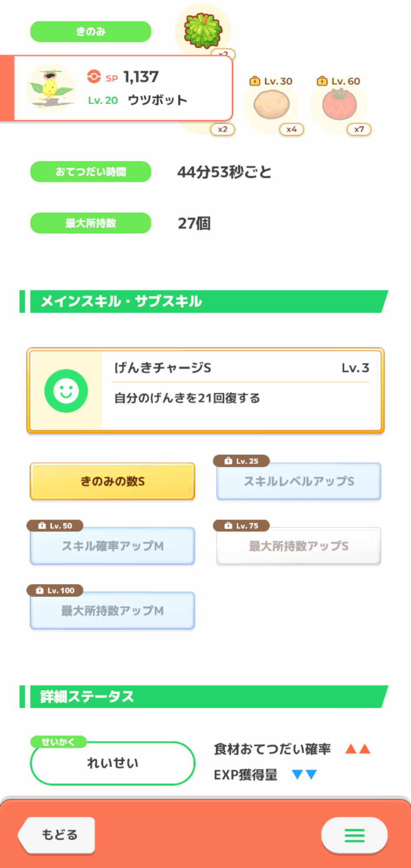The image size is (411, 868).
Task: Tap the locked 最大所持数アップS sub skill
Action: point(299,546)
